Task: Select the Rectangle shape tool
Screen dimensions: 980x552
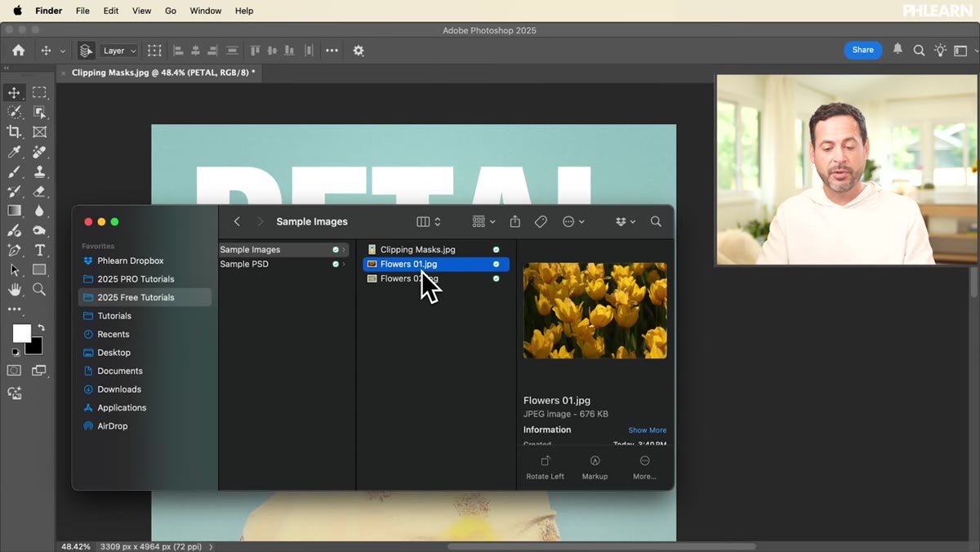Action: click(x=39, y=269)
